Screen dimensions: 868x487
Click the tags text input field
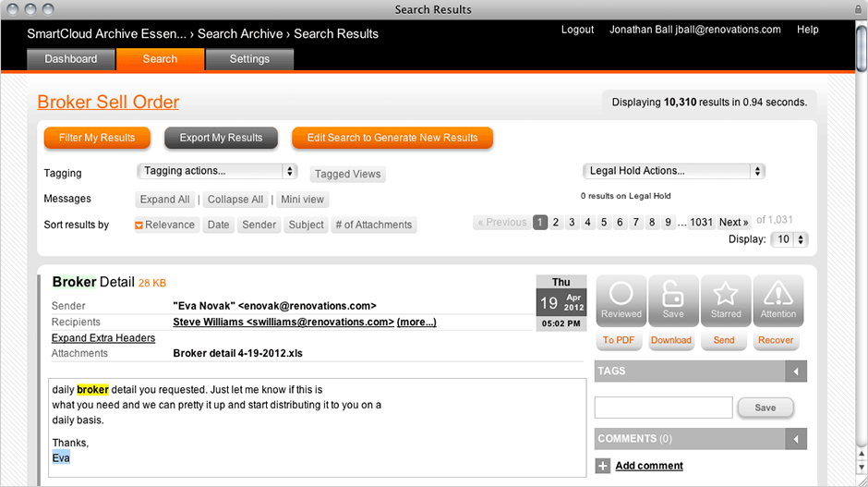coord(663,408)
